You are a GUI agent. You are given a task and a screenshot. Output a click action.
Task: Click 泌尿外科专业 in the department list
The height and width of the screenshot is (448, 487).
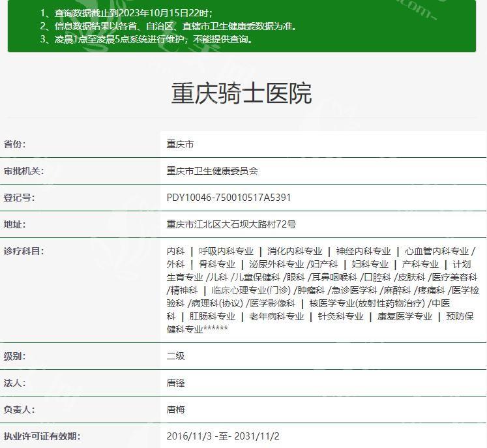point(276,264)
